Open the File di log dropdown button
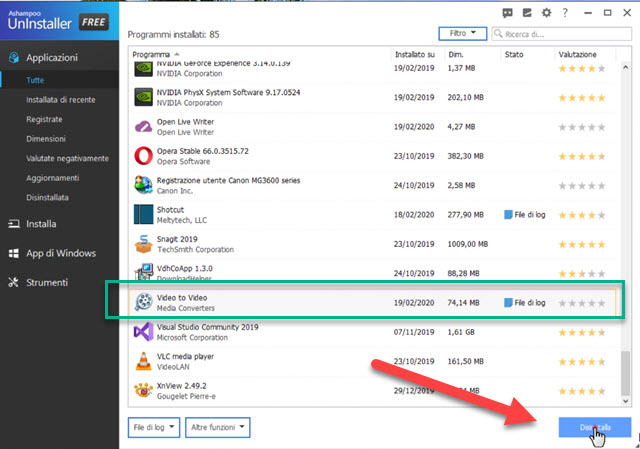The image size is (640, 449). click(x=154, y=427)
